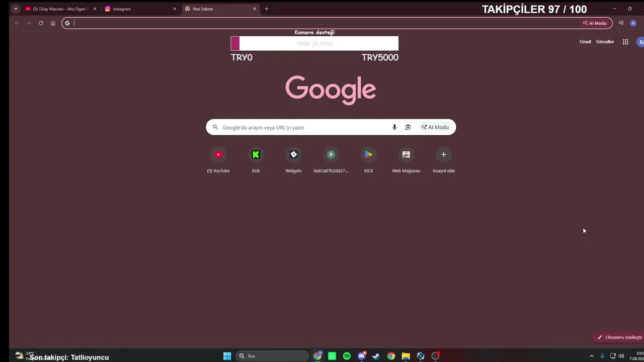Open the Windows Start menu
This screenshot has width=644, height=362.
pyautogui.click(x=227, y=356)
